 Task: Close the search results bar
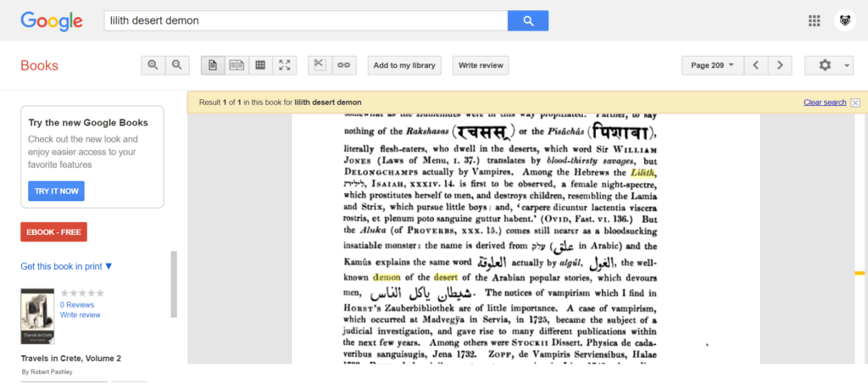855,103
